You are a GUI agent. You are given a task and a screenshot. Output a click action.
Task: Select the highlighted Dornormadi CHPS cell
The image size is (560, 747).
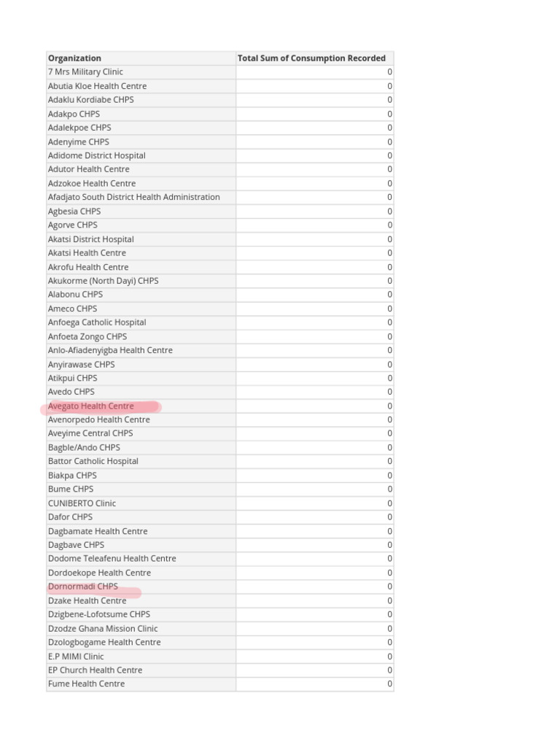(141, 587)
